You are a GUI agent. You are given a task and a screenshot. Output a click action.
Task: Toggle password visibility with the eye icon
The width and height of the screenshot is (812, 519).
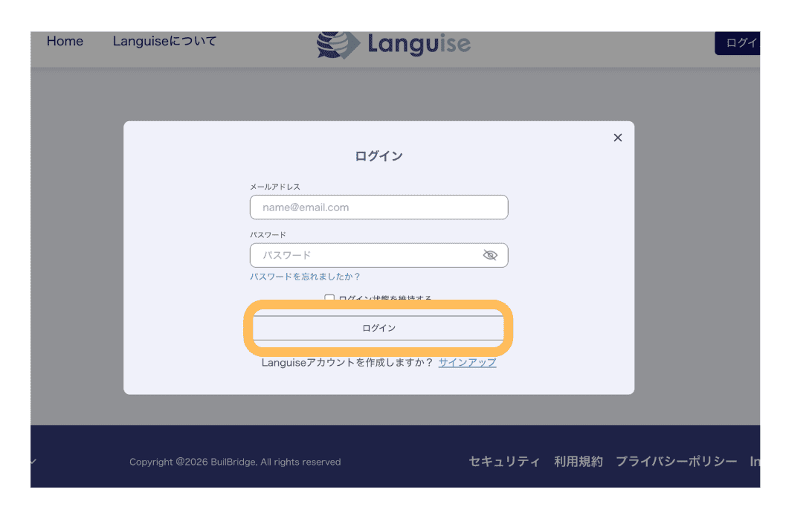click(x=489, y=255)
